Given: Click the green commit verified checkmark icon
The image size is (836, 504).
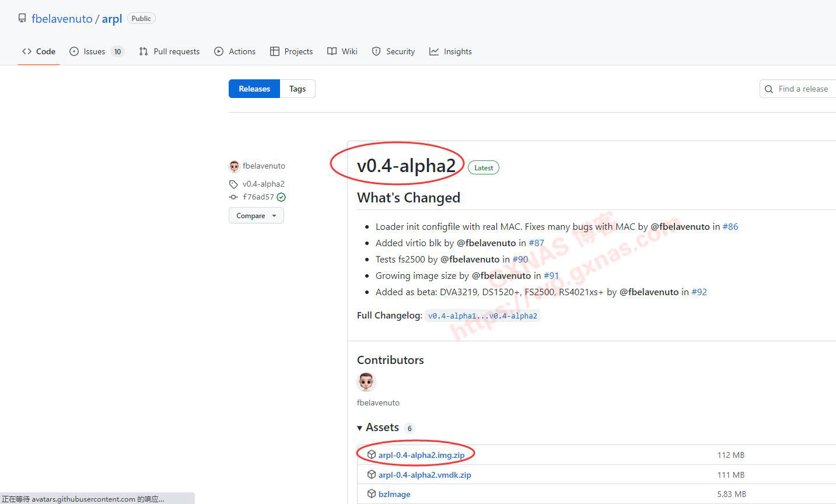Looking at the screenshot, I should tap(281, 197).
